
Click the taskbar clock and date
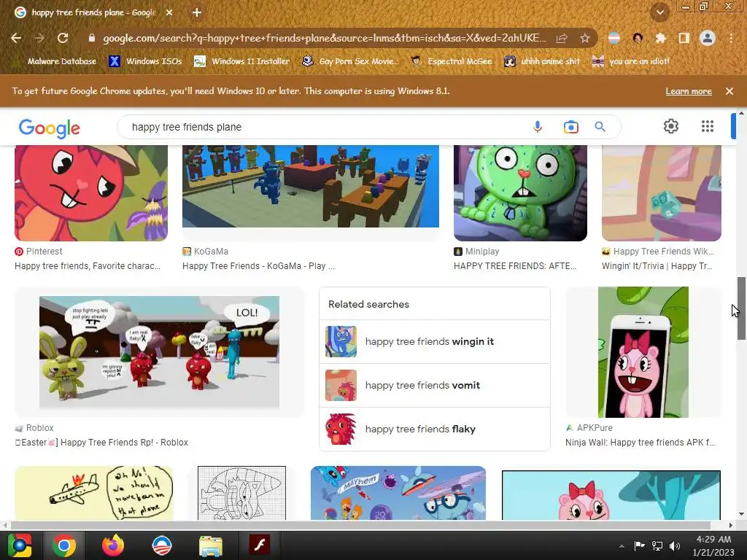click(x=713, y=545)
